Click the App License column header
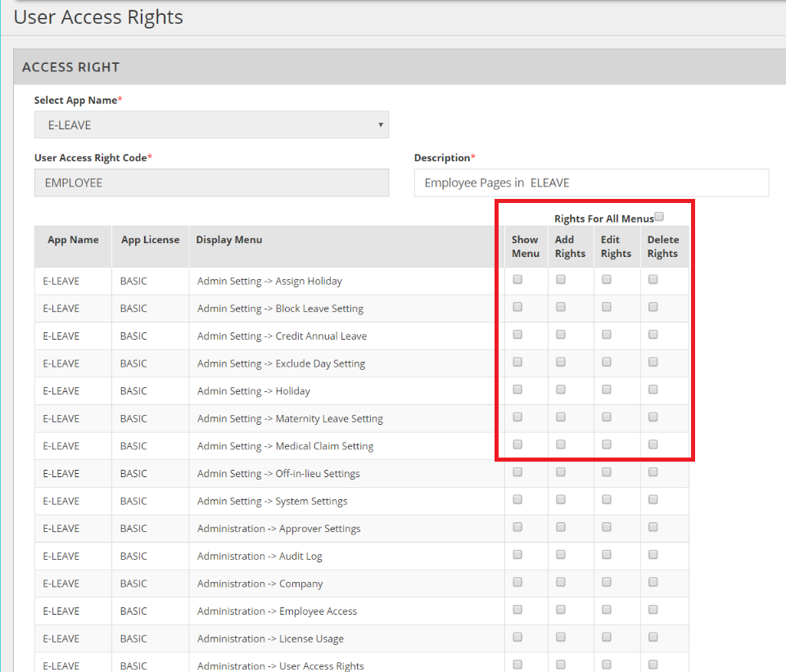Screen dimensions: 786x672 (150, 240)
